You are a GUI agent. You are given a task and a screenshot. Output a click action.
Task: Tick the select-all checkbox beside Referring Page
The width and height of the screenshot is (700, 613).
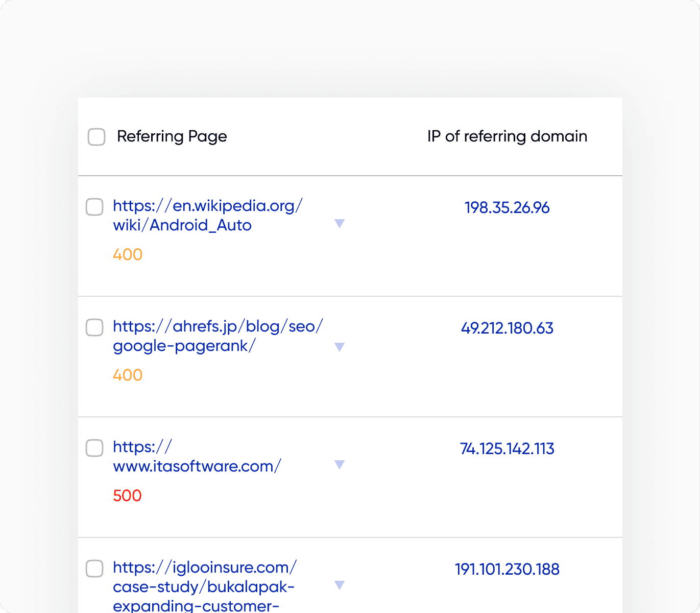point(96,137)
